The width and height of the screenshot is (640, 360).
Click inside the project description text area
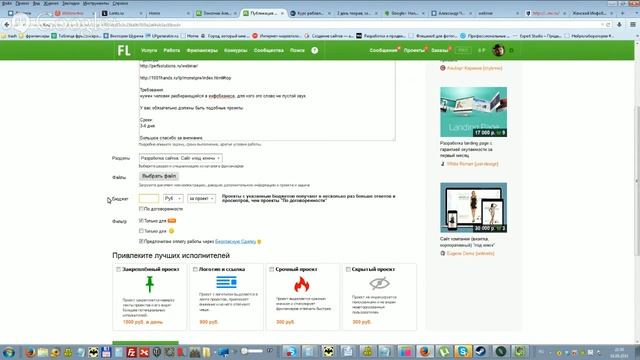coord(267,100)
